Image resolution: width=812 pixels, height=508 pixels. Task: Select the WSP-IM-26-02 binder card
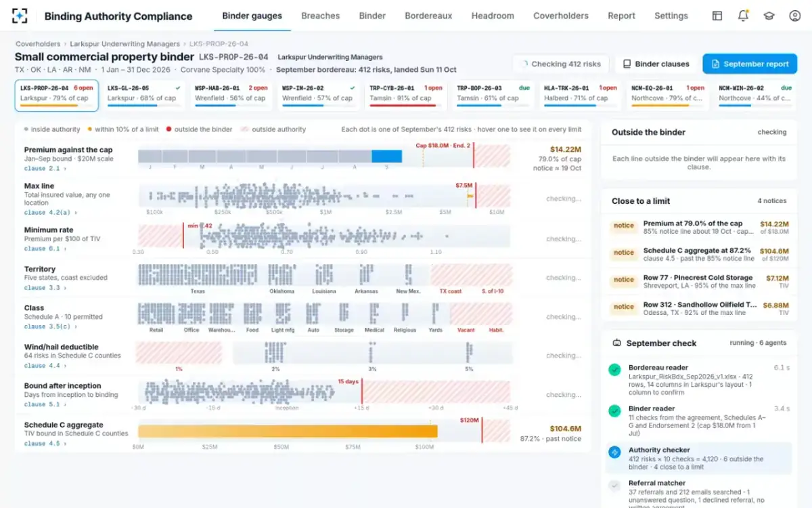(319, 95)
